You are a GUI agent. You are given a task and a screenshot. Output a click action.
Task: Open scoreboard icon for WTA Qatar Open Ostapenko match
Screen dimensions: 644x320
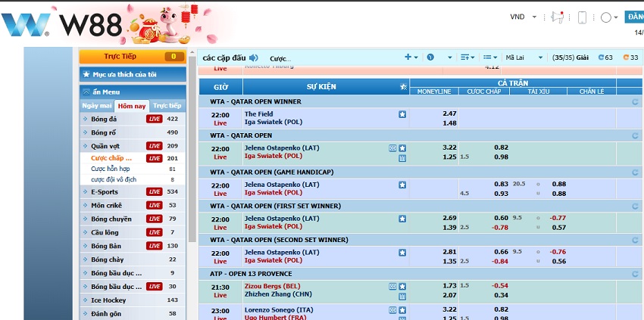click(392, 148)
